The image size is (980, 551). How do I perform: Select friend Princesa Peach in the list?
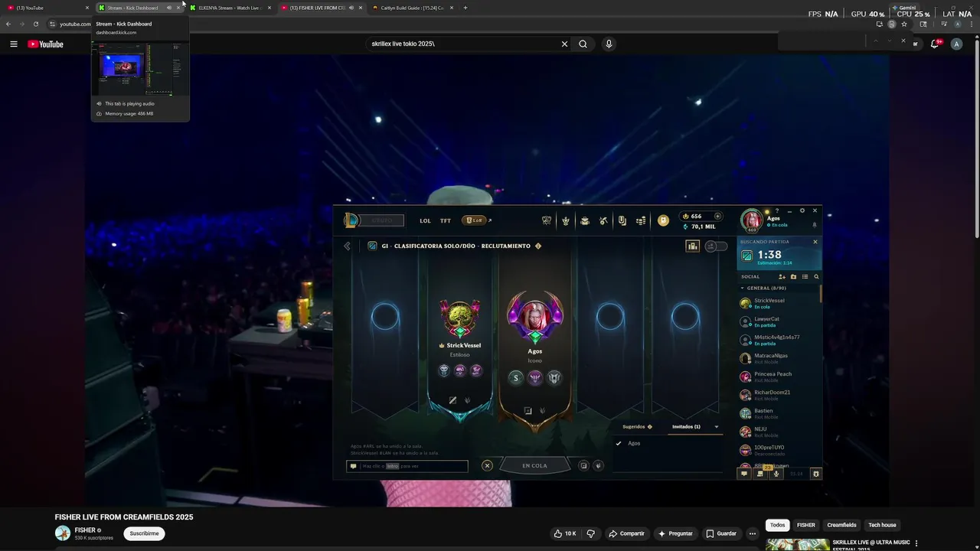click(x=779, y=377)
